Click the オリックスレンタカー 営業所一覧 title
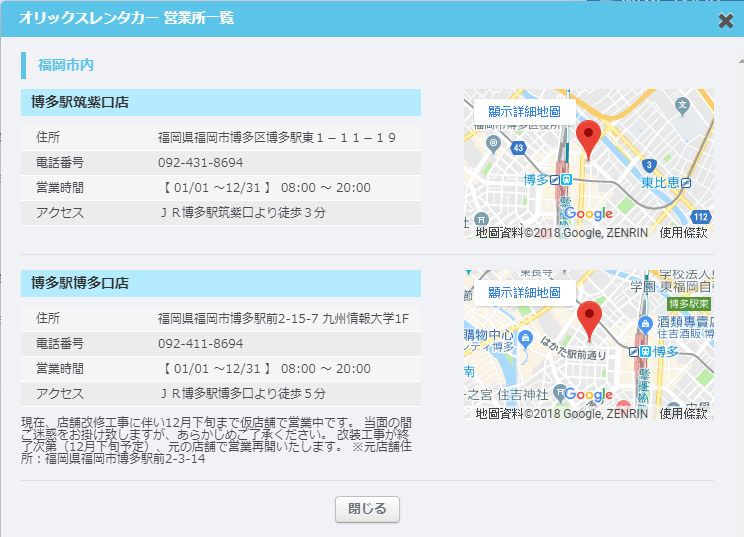Image resolution: width=744 pixels, height=537 pixels. [x=126, y=18]
